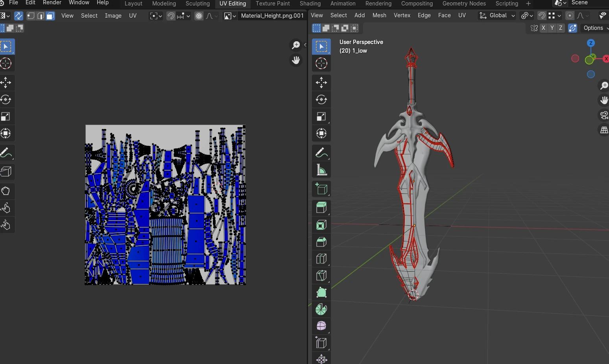Select the Move tool in 3D viewport toolbar

pyautogui.click(x=321, y=83)
